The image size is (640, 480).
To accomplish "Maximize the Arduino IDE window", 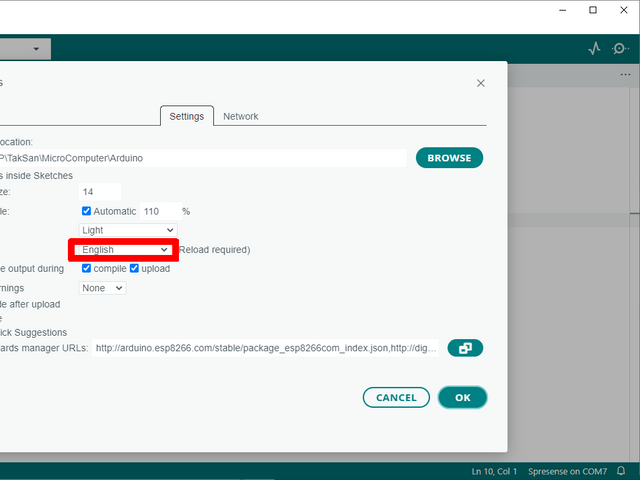I will pos(593,11).
